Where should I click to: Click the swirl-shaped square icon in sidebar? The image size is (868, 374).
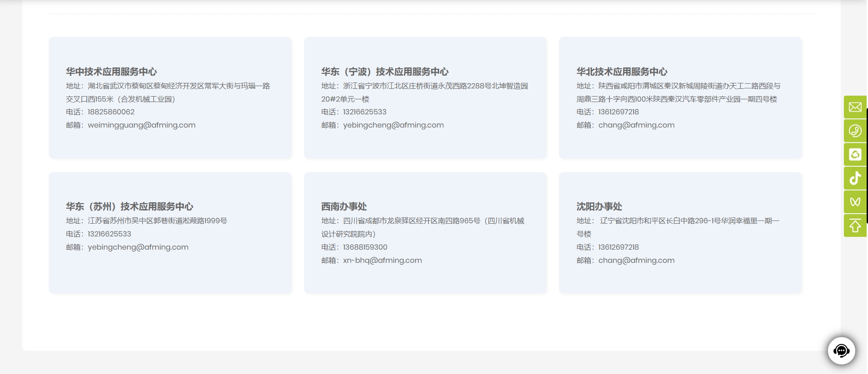(x=855, y=154)
